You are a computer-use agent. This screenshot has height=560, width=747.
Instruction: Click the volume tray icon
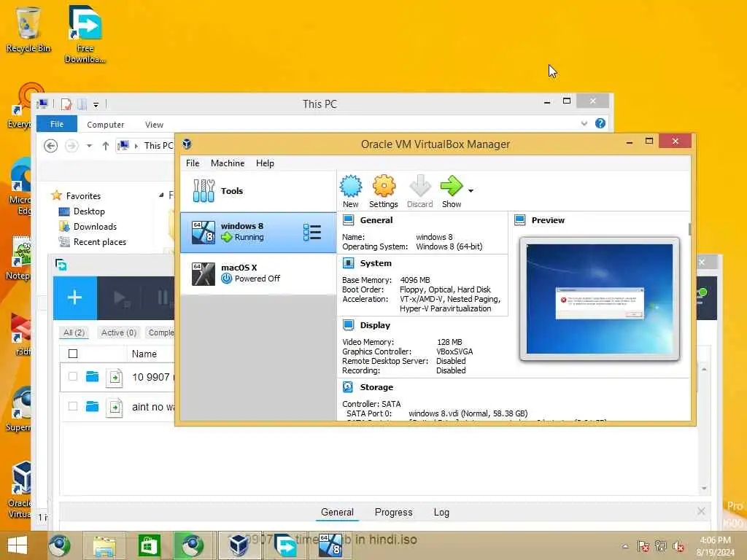point(678,546)
